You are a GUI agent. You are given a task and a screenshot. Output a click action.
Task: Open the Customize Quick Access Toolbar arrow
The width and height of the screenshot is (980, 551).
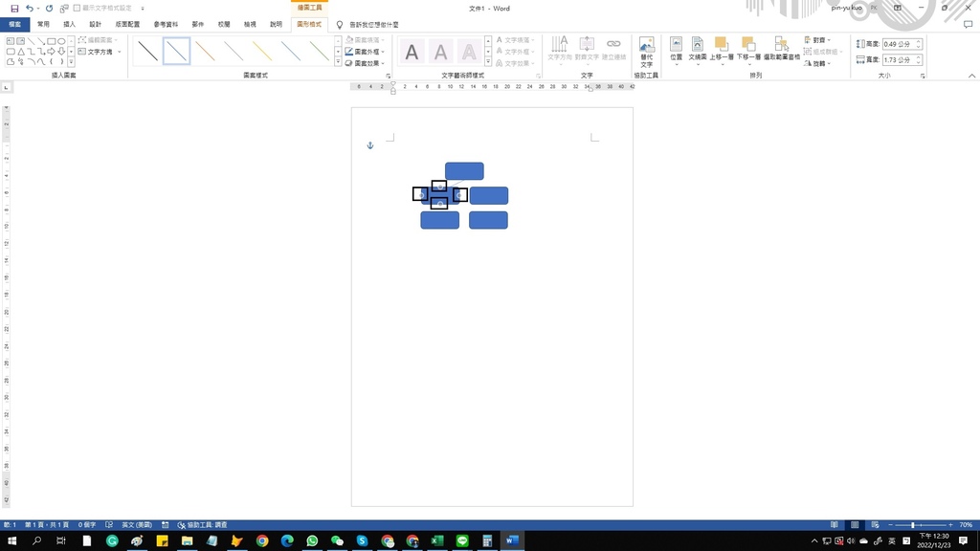[143, 9]
